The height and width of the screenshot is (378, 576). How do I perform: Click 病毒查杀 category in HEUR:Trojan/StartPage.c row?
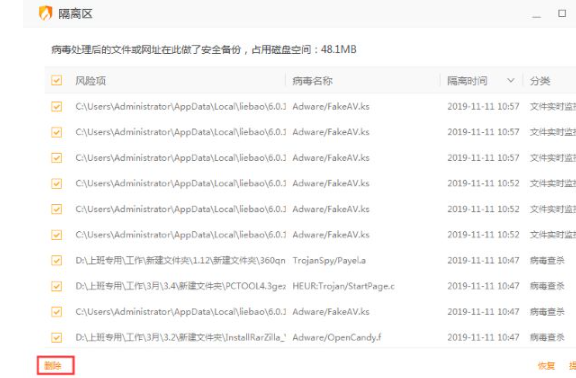click(x=547, y=286)
